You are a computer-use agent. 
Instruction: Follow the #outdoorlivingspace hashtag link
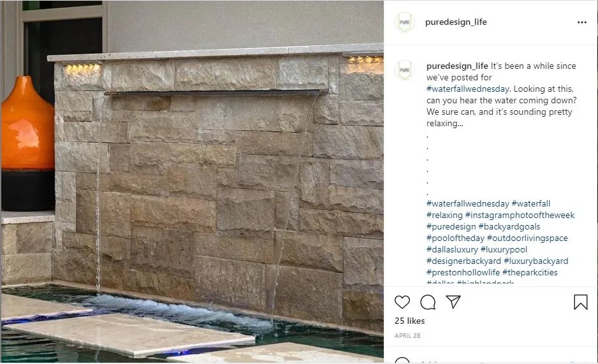click(527, 238)
